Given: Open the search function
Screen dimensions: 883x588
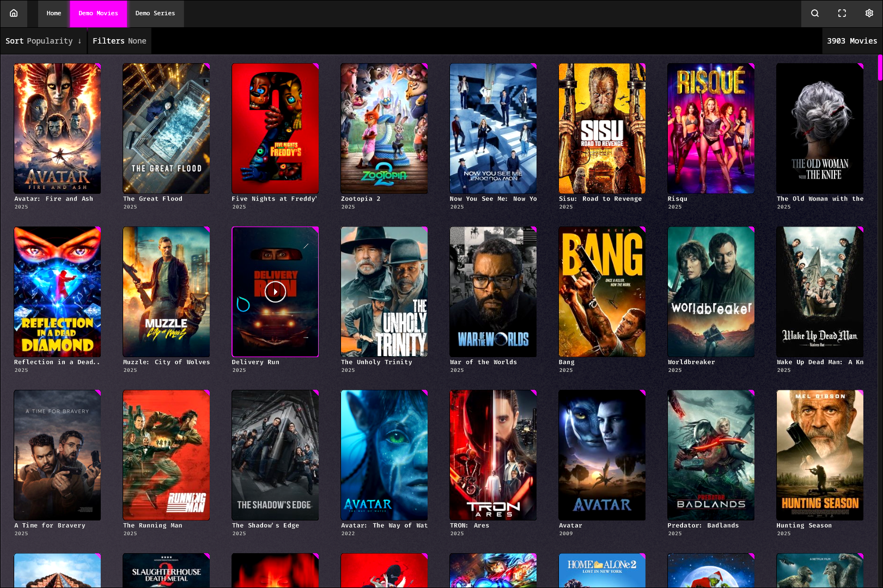Looking at the screenshot, I should pos(814,13).
